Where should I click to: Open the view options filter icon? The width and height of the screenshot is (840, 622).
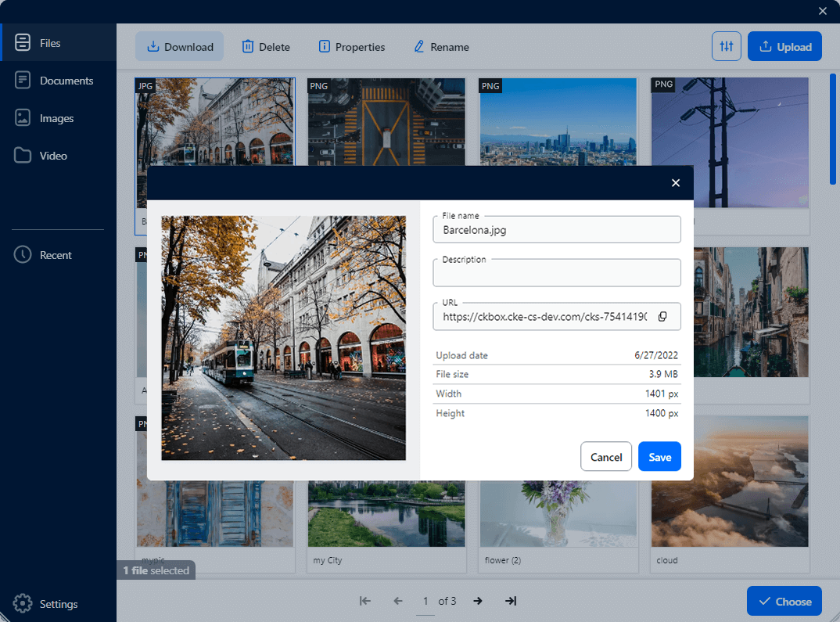727,47
